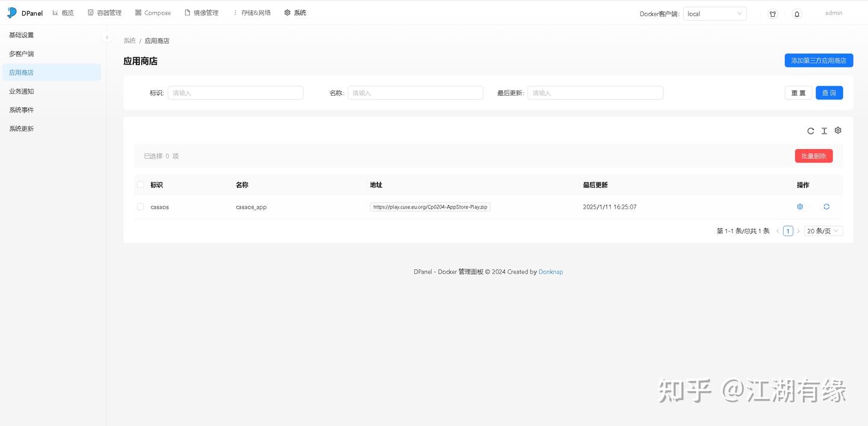Click the theme switch icon beside the bell
Viewport: 868px width, 426px height.
pos(772,13)
